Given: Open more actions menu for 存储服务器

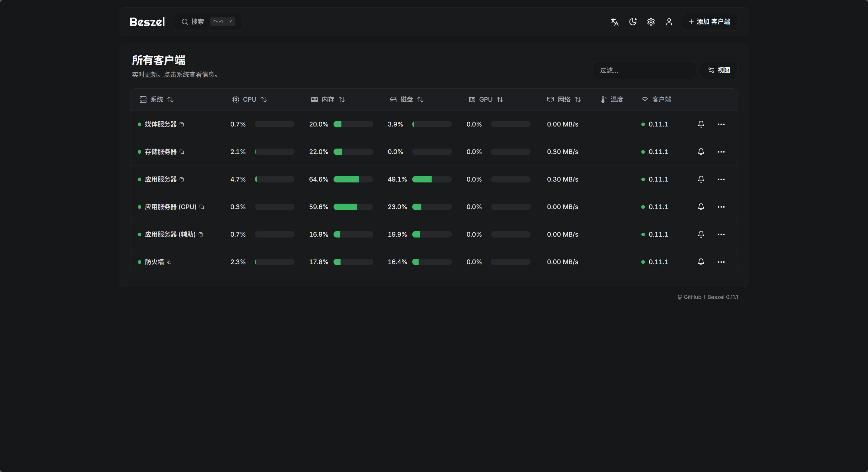Looking at the screenshot, I should [x=721, y=152].
